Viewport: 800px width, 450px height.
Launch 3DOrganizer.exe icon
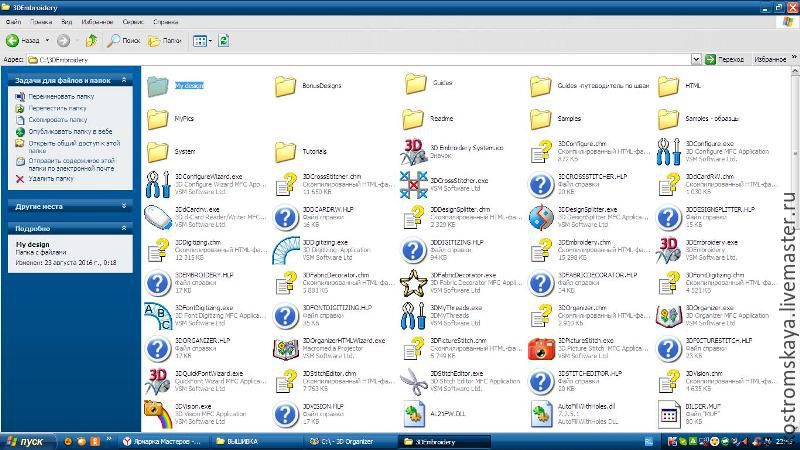coord(669,316)
